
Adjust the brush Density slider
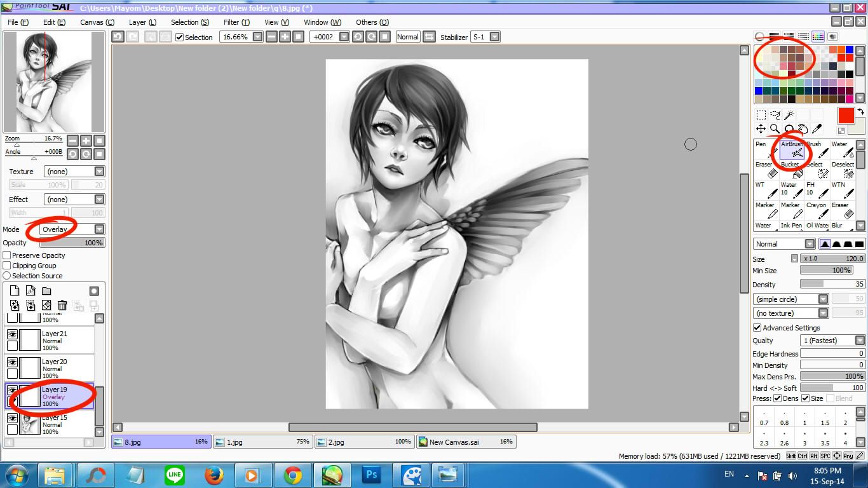click(832, 285)
